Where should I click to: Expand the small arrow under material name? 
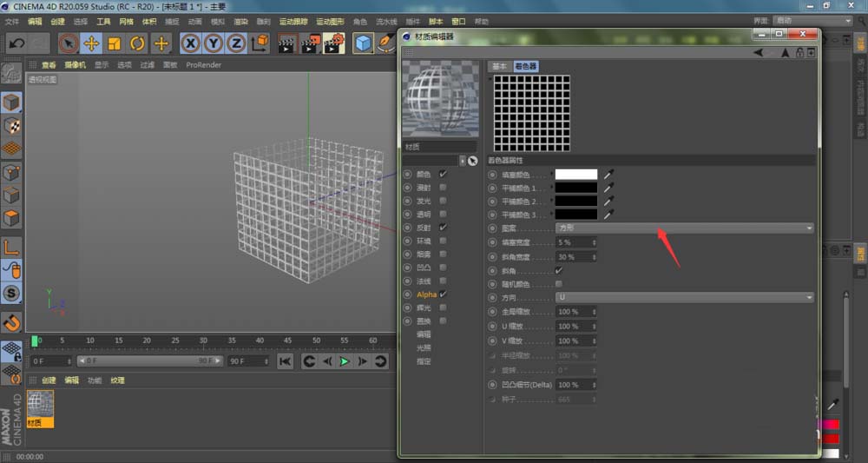tap(463, 161)
